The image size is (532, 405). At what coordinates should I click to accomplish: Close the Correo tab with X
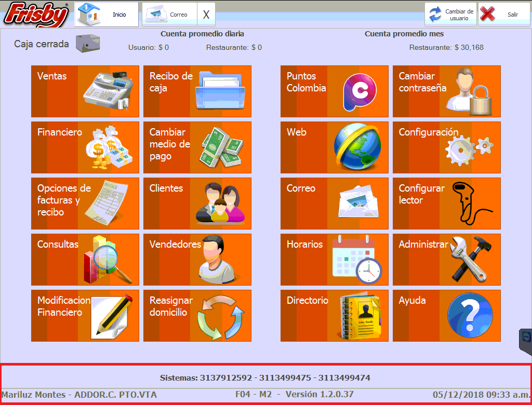206,15
